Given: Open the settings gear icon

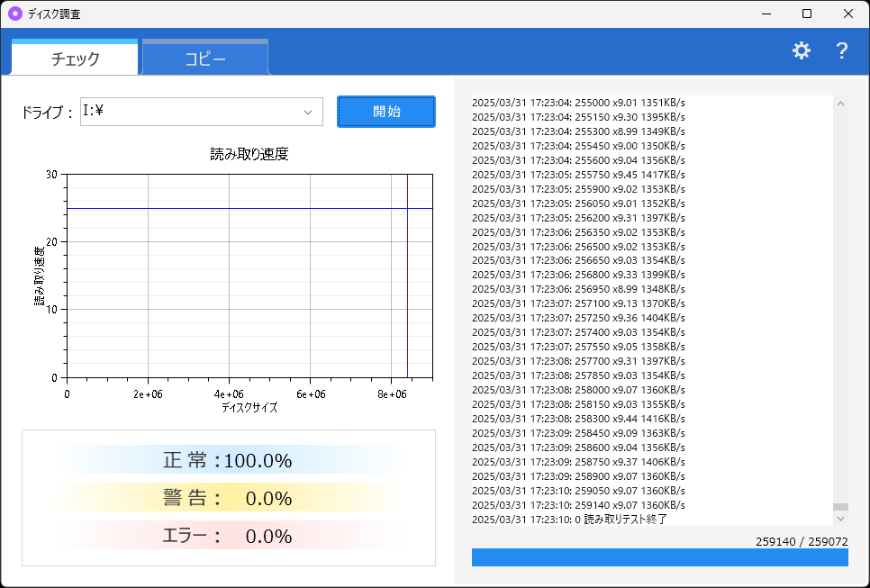Looking at the screenshot, I should (801, 50).
